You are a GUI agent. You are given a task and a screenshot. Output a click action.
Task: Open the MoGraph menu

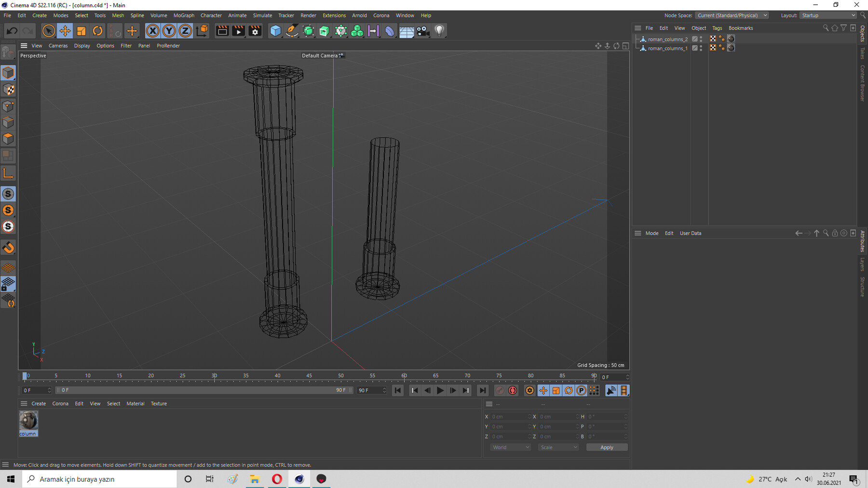(184, 15)
